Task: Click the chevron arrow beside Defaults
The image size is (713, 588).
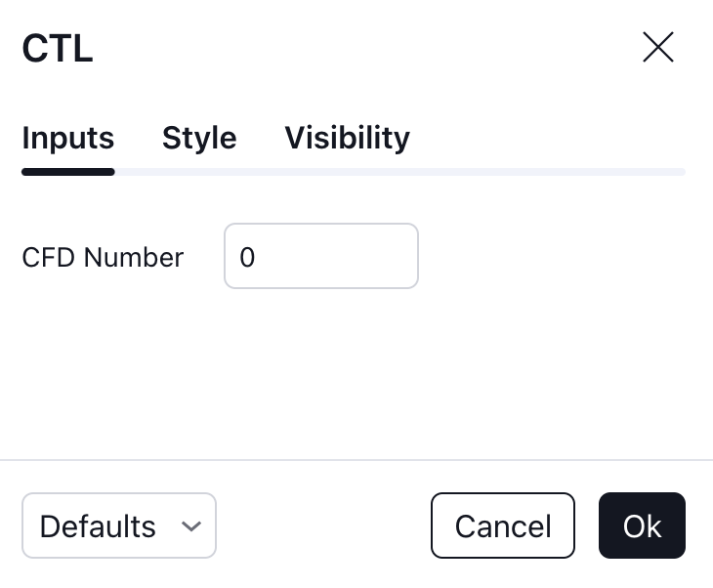Action: [191, 526]
